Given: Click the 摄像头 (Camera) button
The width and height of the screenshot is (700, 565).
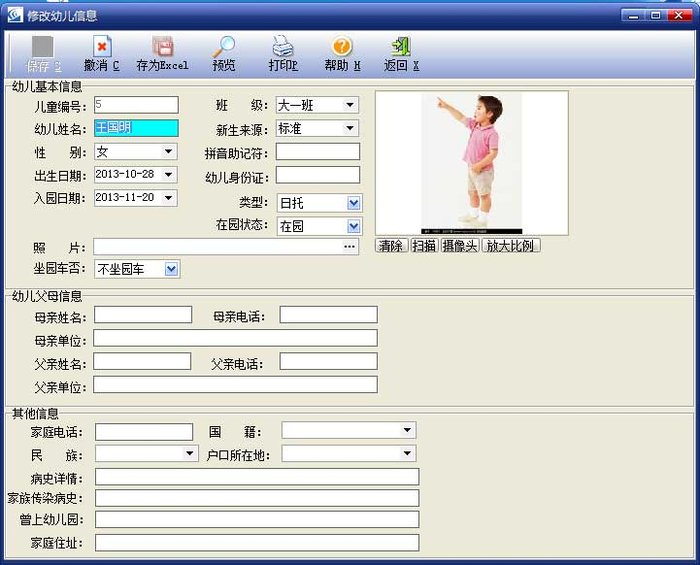Looking at the screenshot, I should tap(459, 245).
